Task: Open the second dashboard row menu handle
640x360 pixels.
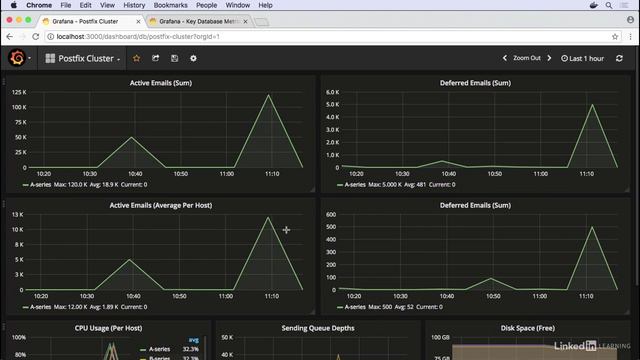Action: click(4, 204)
